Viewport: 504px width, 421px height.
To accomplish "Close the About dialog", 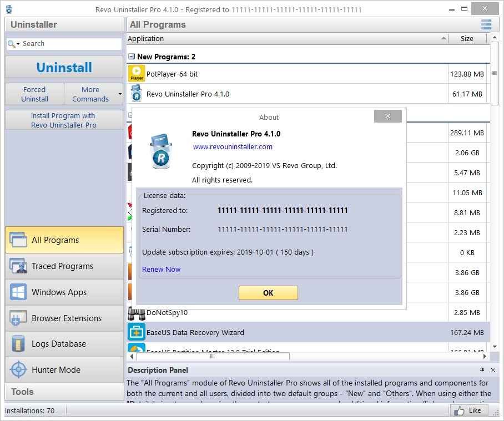I will coord(387,116).
